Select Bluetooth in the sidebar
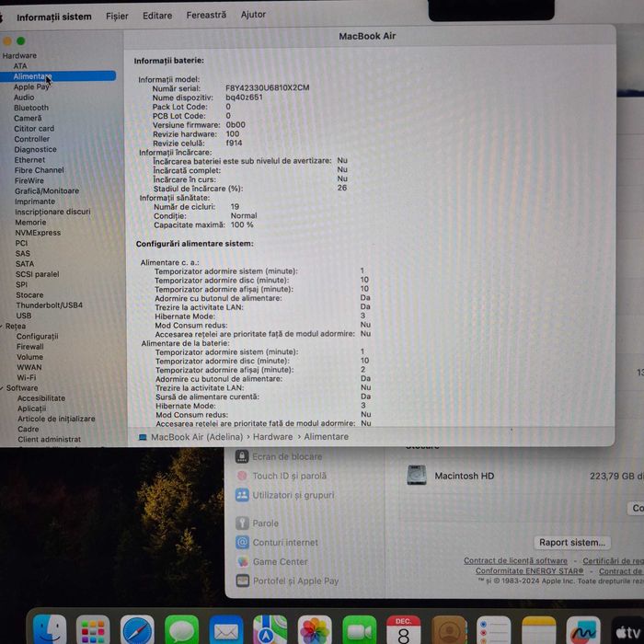Image resolution: width=644 pixels, height=644 pixels. (31, 108)
